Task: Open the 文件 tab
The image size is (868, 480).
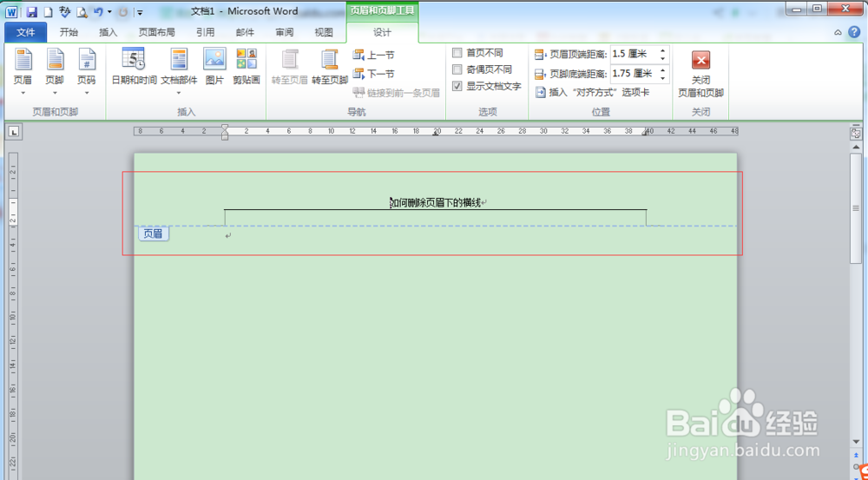Action: pyautogui.click(x=25, y=33)
